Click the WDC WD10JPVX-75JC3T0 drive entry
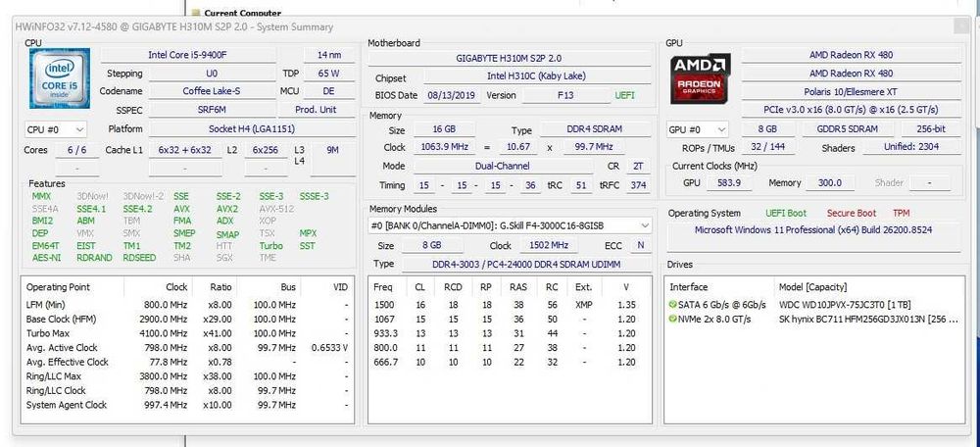Image resolution: width=980 pixels, height=447 pixels. tap(845, 305)
